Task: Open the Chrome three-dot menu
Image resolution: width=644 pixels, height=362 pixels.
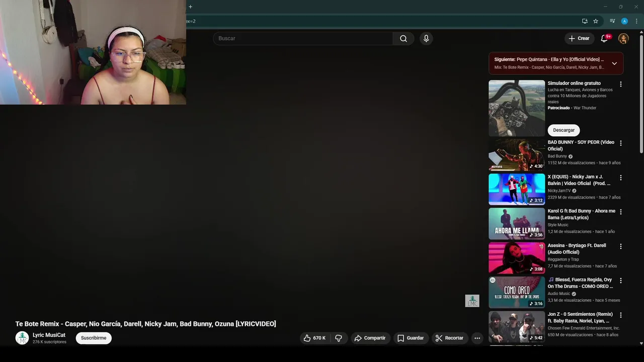Action: (636, 21)
